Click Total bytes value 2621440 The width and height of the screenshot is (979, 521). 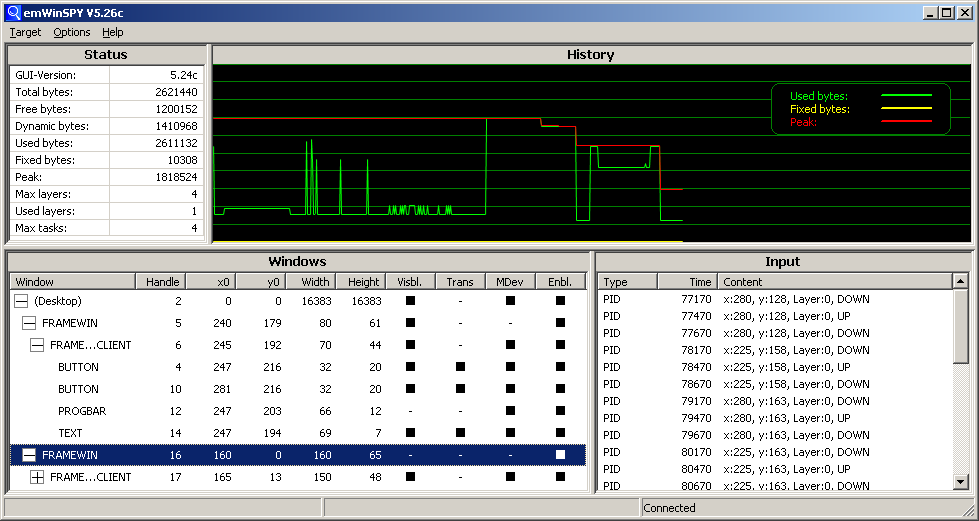click(x=176, y=92)
